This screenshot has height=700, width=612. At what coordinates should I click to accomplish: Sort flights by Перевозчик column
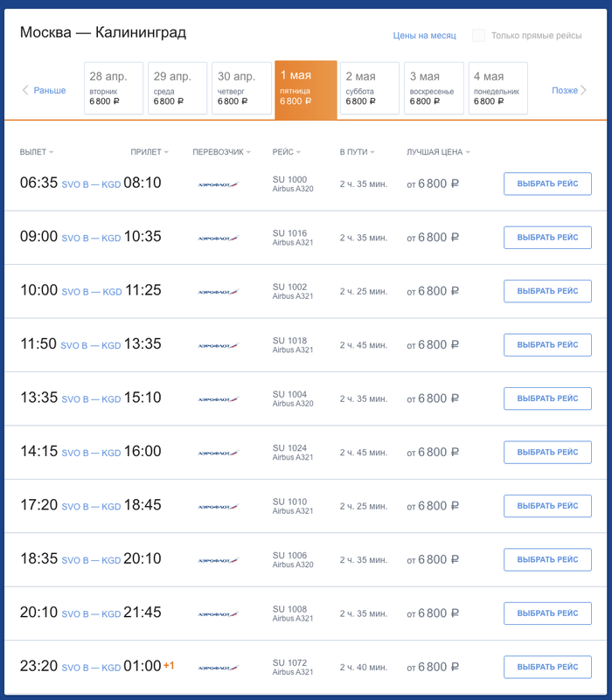click(222, 152)
